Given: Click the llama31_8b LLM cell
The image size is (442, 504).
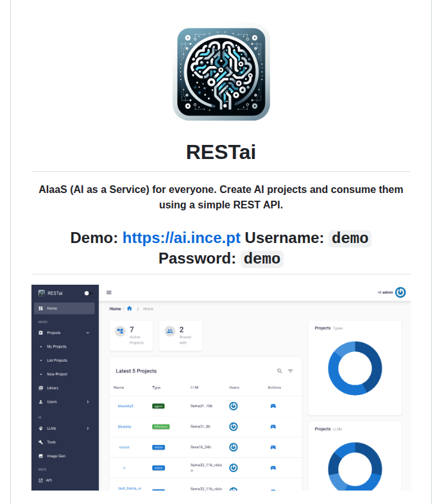Looking at the screenshot, I should click(200, 426).
